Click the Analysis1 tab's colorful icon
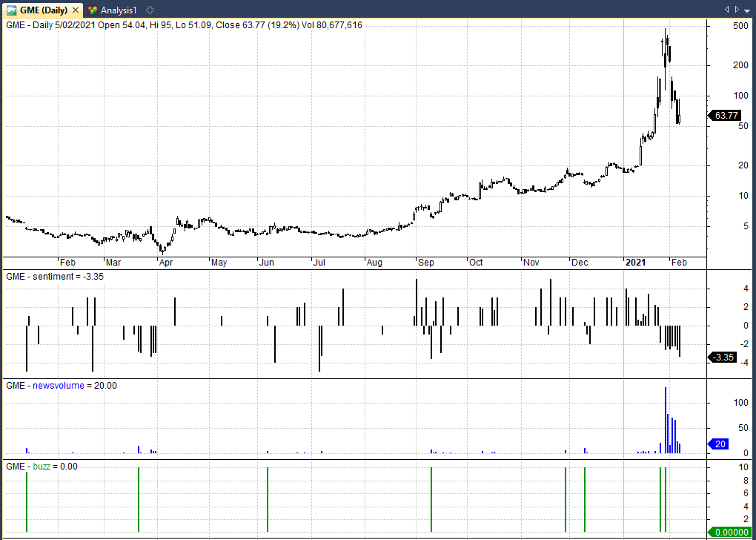 (x=93, y=10)
